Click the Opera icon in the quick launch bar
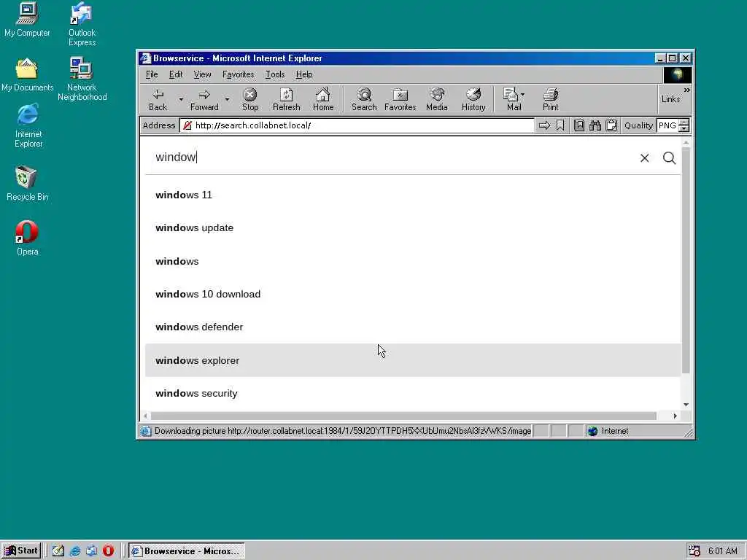This screenshot has height=560, width=747. [x=108, y=551]
